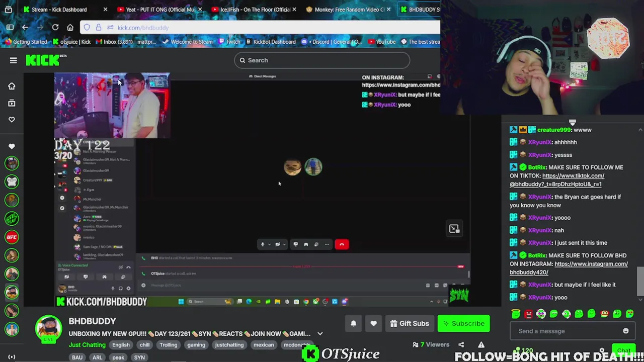Click the BHDBUDDY channel avatar
Viewport: 644px width, 362px height.
click(x=48, y=329)
